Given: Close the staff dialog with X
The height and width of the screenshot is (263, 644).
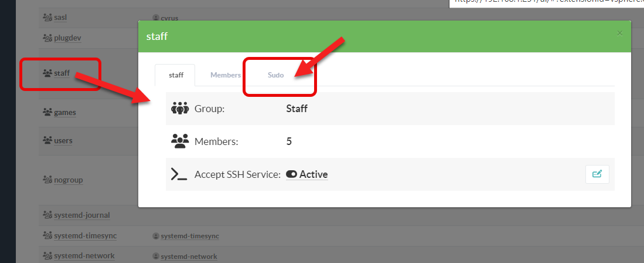Looking at the screenshot, I should pyautogui.click(x=619, y=33).
